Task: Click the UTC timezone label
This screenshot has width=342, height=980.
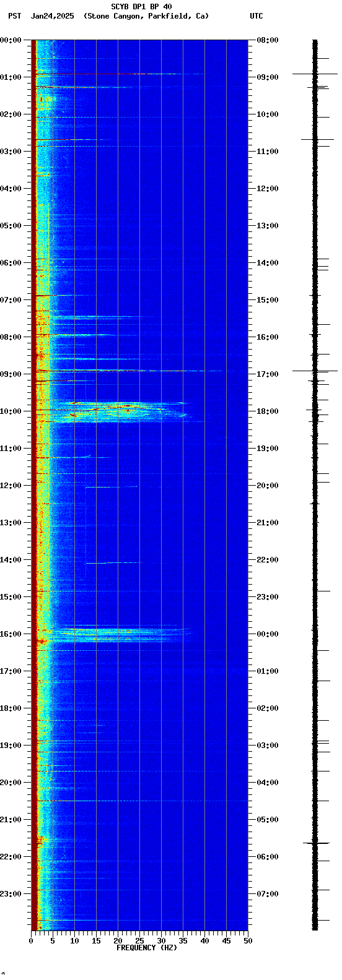Action: (256, 16)
